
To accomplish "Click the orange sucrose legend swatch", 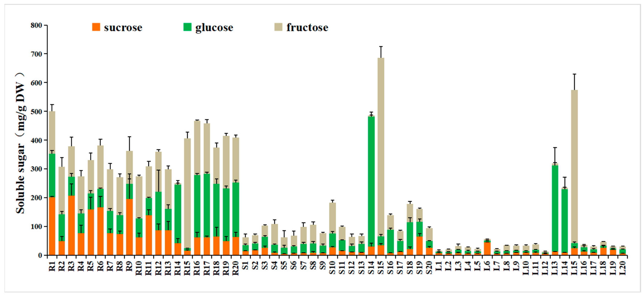I will (96, 27).
